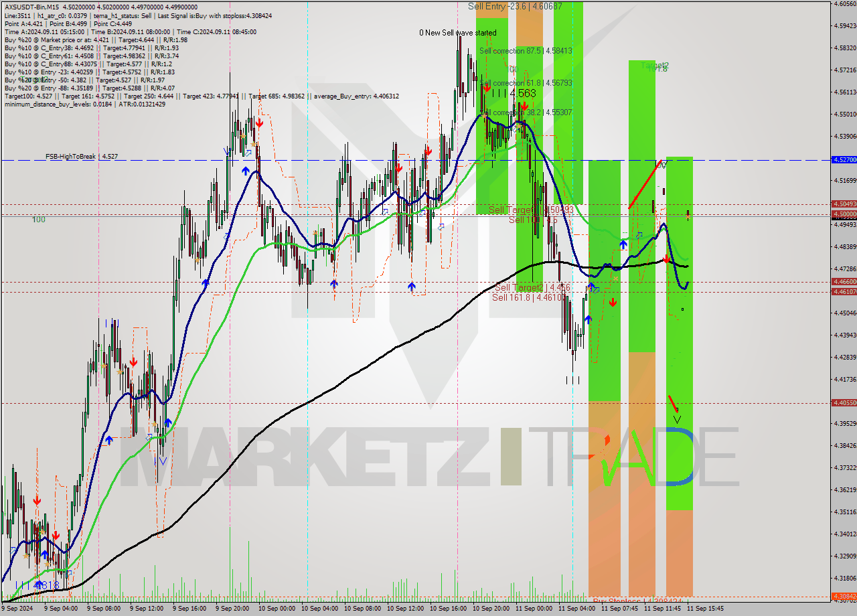Click the 4.37322 price axis value
Image resolution: width=857 pixels, height=616 pixels.
point(845,467)
